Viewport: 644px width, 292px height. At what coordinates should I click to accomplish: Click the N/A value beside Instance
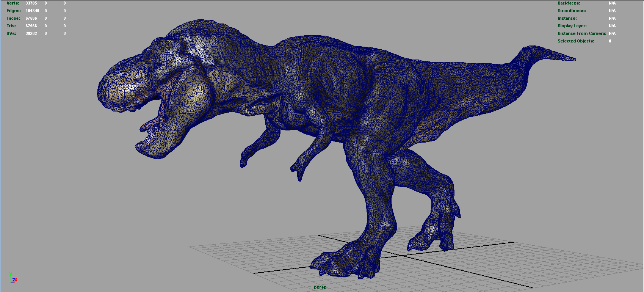pyautogui.click(x=612, y=18)
